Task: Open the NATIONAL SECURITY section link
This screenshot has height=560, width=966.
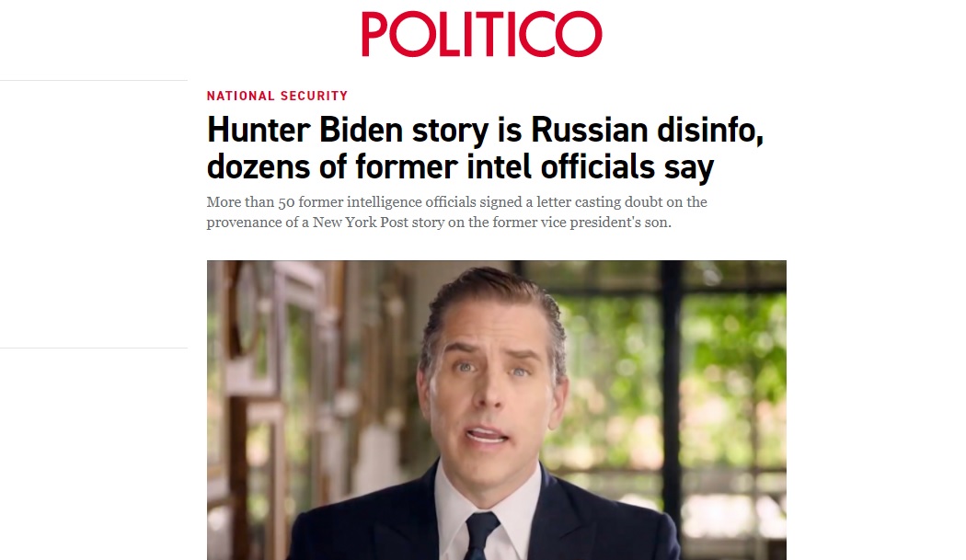Action: (x=277, y=97)
